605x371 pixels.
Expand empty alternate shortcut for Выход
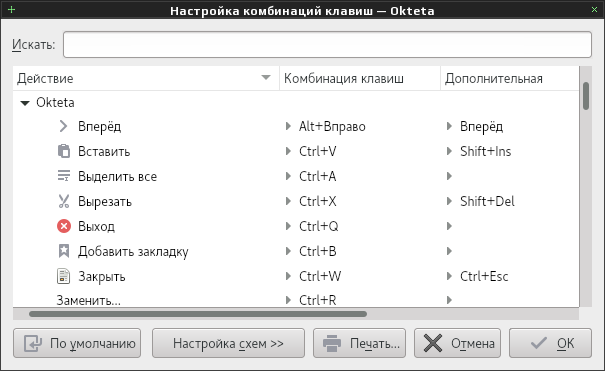click(449, 226)
